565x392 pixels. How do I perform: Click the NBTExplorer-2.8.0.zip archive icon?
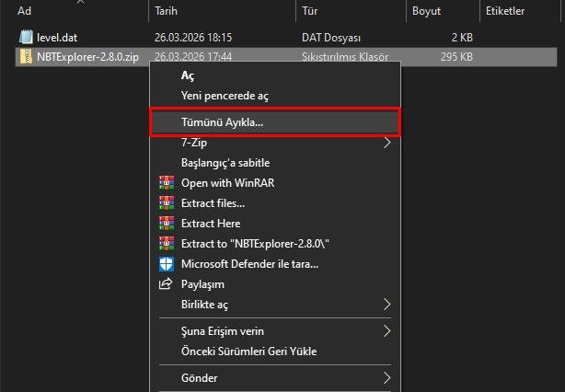(26, 56)
